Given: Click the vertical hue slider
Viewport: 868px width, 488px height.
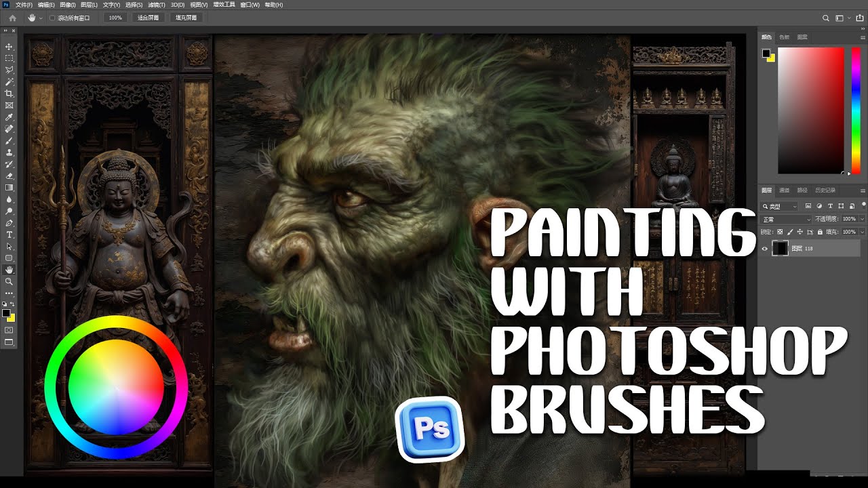Looking at the screenshot, I should point(856,110).
